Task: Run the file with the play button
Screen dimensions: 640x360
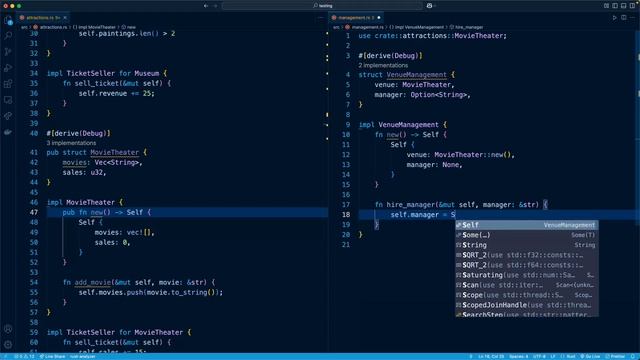Action: click(615, 18)
